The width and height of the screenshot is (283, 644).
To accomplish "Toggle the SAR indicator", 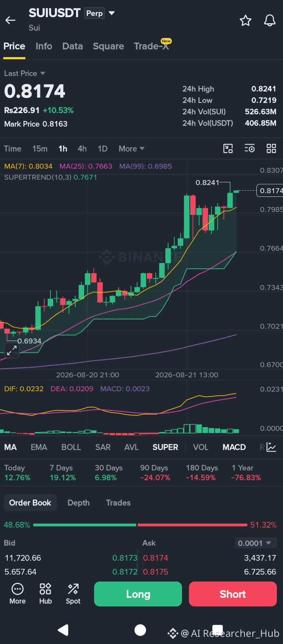I will (x=103, y=447).
